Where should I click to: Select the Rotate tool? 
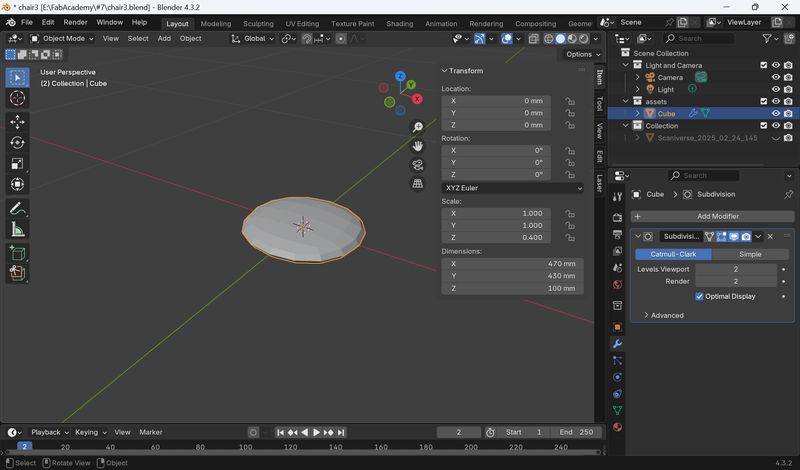tap(17, 143)
